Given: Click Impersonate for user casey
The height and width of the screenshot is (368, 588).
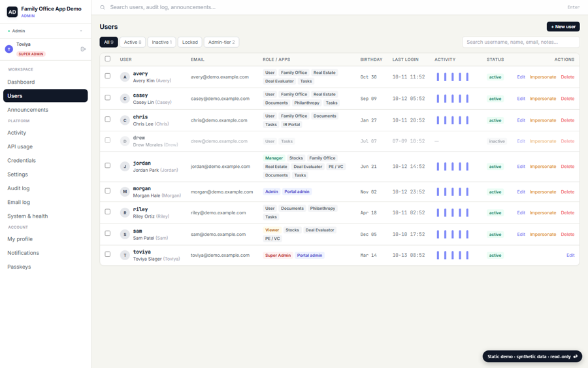Looking at the screenshot, I should (543, 99).
